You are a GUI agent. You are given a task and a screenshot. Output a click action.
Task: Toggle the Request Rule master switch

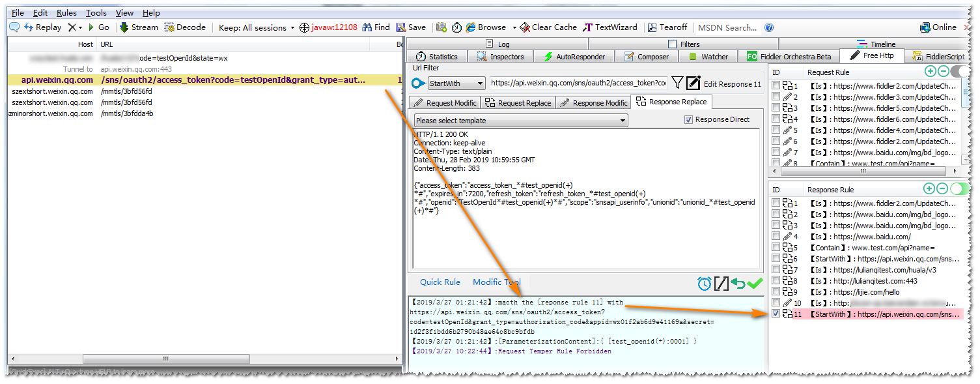click(960, 72)
